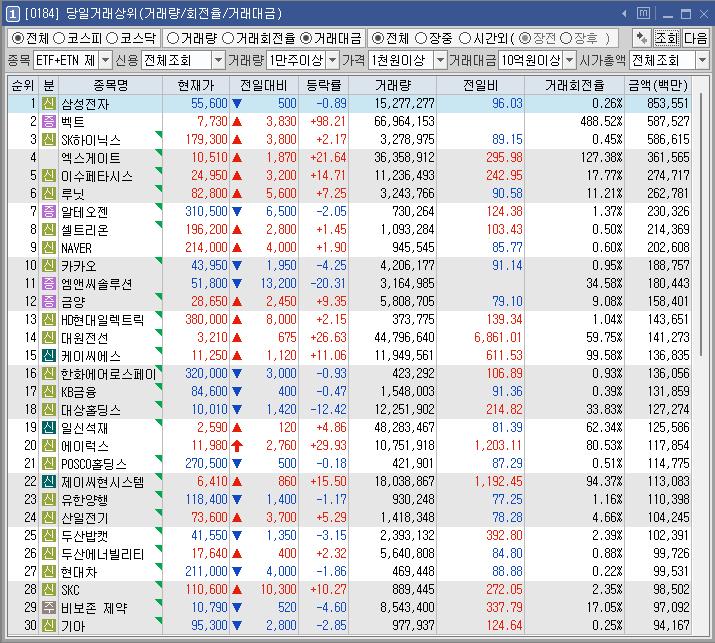Click the 신 badge for KB금융
The height and width of the screenshot is (643, 715).
tap(49, 392)
